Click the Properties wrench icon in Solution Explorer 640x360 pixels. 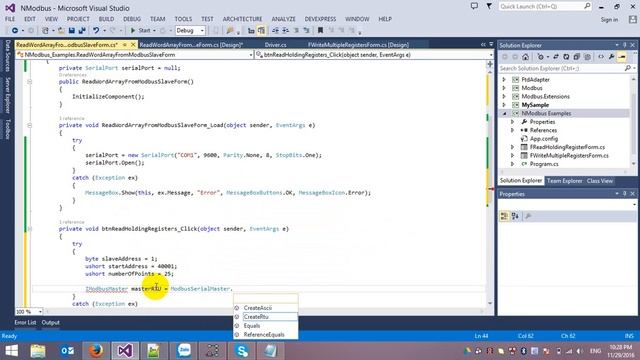(x=611, y=57)
